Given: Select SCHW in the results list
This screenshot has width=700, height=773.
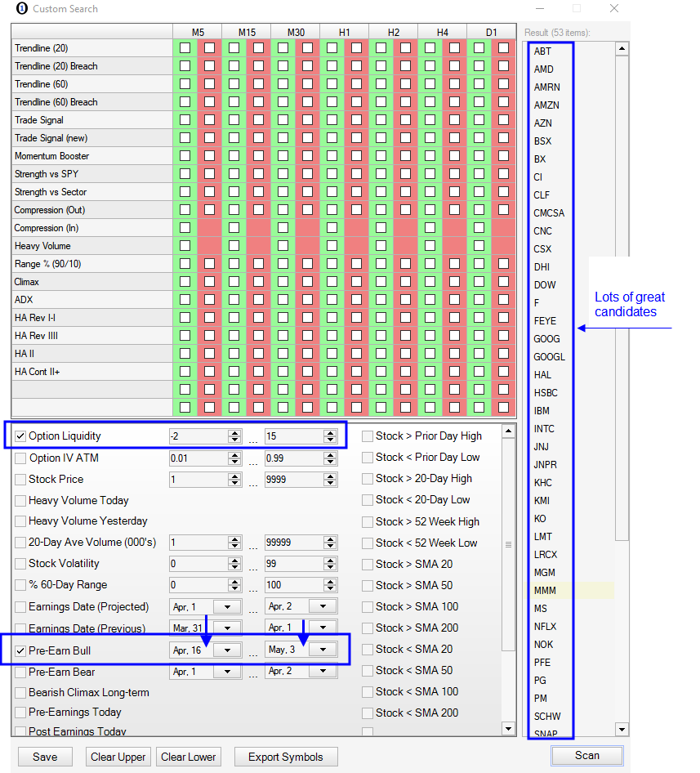Looking at the screenshot, I should pyautogui.click(x=547, y=717).
